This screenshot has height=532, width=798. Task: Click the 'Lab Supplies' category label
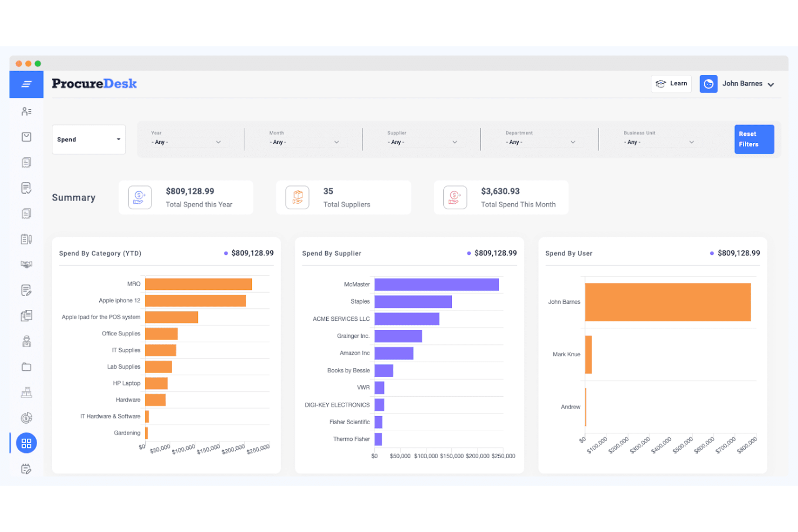[x=123, y=367]
